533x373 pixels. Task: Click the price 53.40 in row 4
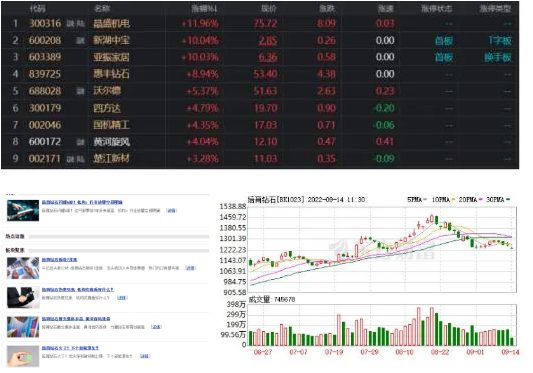pos(265,74)
